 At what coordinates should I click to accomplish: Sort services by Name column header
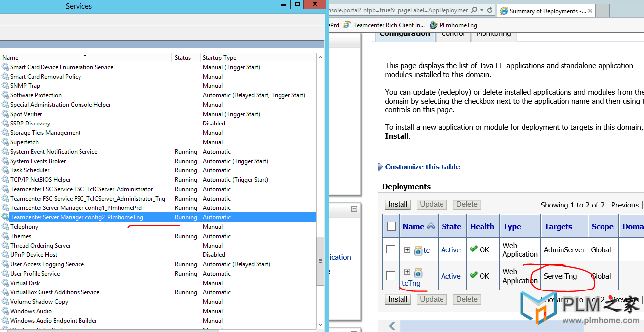point(86,58)
